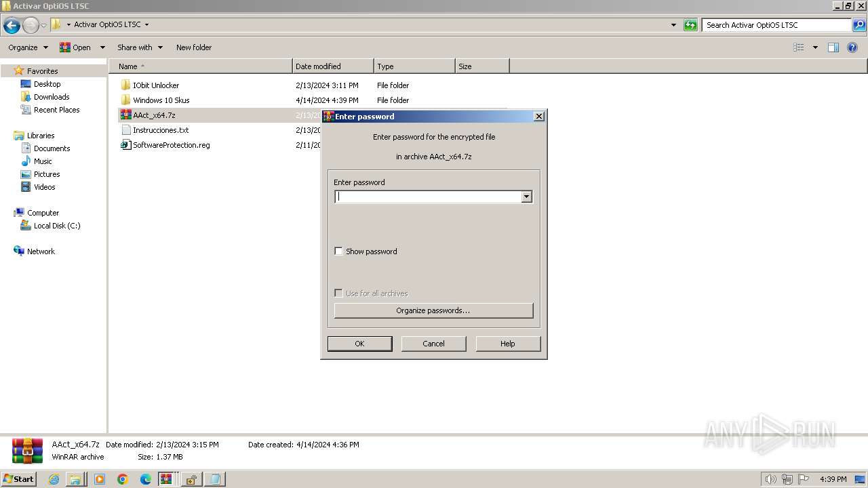Launch Microsoft Edge from taskbar
868x488 pixels.
point(146,479)
